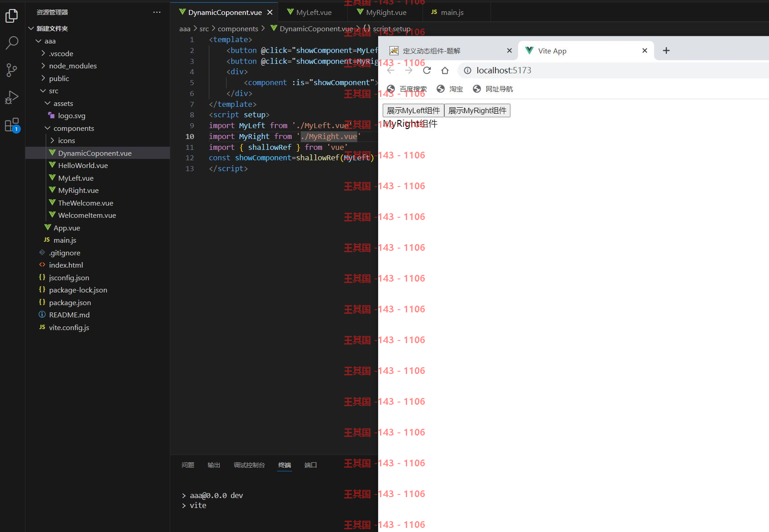Image resolution: width=769 pixels, height=532 pixels.
Task: Open DynamicCoponent.vue in the file tree
Action: click(97, 153)
